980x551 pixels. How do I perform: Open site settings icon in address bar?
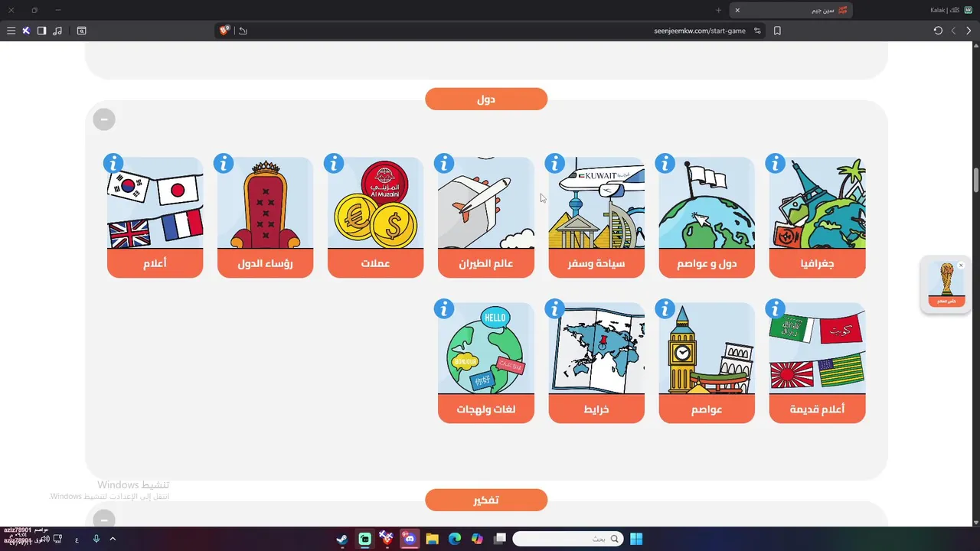point(757,31)
